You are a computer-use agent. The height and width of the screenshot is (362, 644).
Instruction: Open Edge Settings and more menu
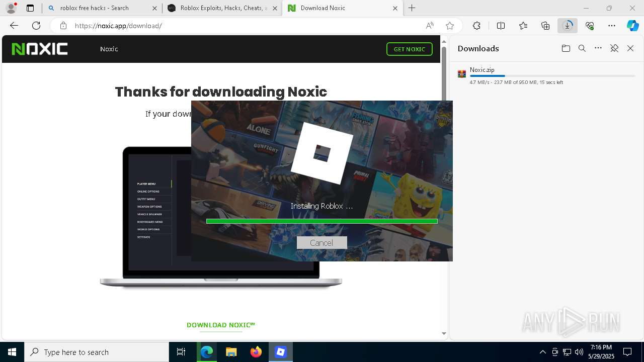click(612, 26)
